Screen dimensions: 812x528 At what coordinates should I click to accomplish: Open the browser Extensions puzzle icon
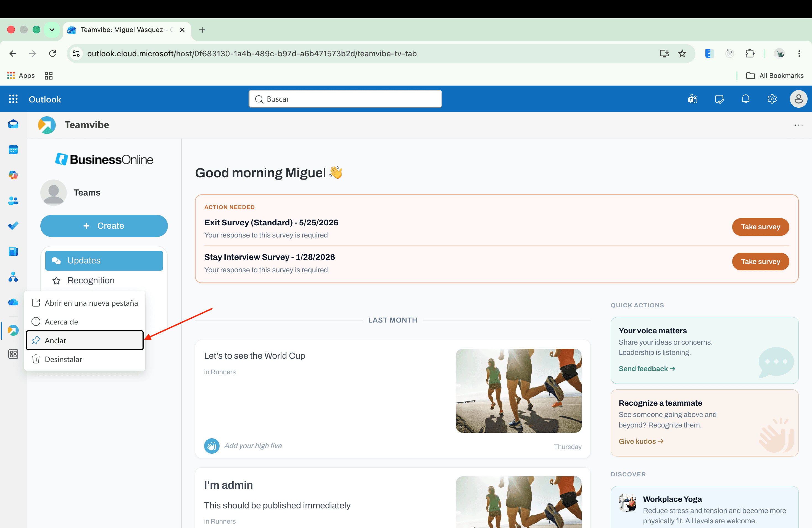(750, 54)
